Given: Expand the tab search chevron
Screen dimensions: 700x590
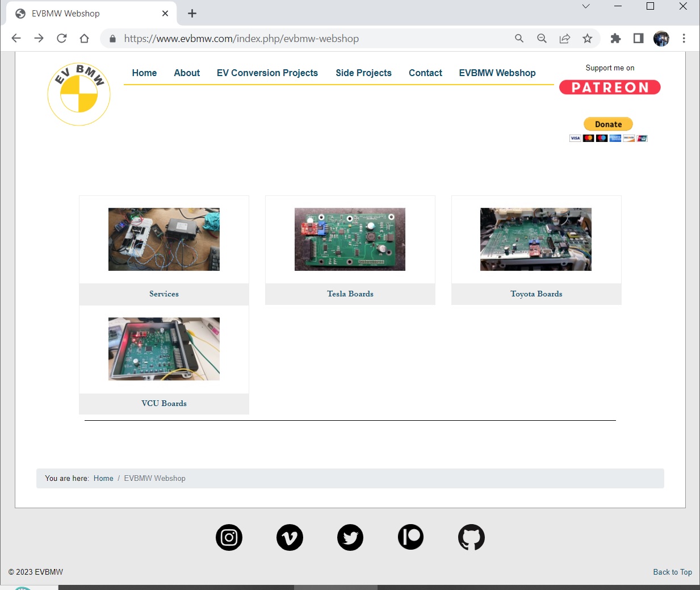Looking at the screenshot, I should click(586, 6).
